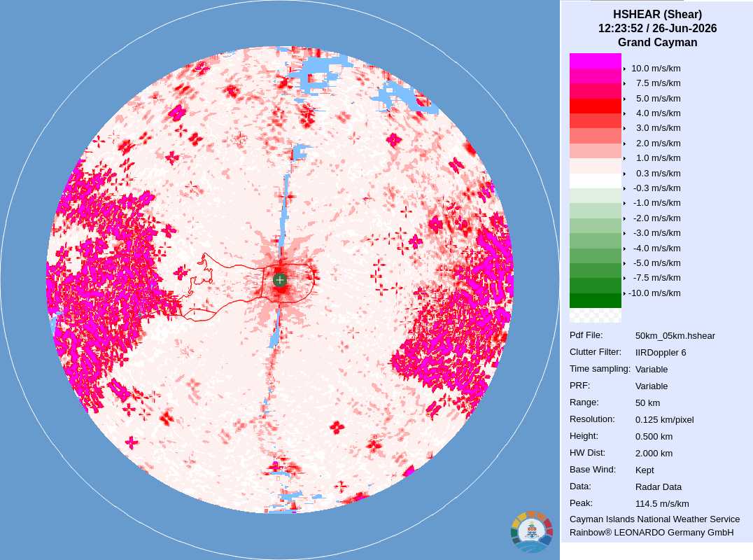
Task: Click the -4.0 m/s/km legend label
Action: click(657, 248)
